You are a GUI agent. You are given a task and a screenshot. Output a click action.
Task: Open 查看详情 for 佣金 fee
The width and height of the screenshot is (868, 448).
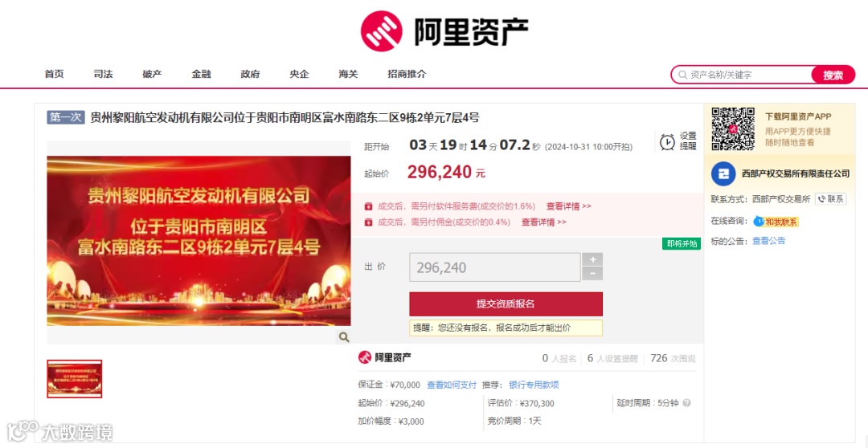pos(544,222)
